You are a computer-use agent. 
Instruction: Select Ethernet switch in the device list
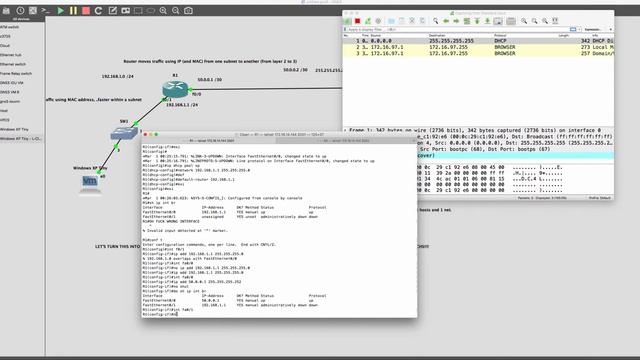coord(13,64)
